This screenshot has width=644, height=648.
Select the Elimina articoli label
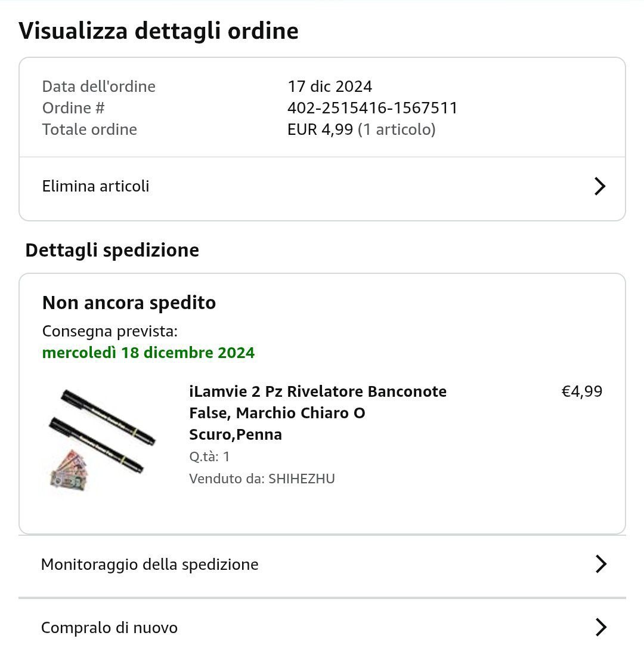[95, 186]
